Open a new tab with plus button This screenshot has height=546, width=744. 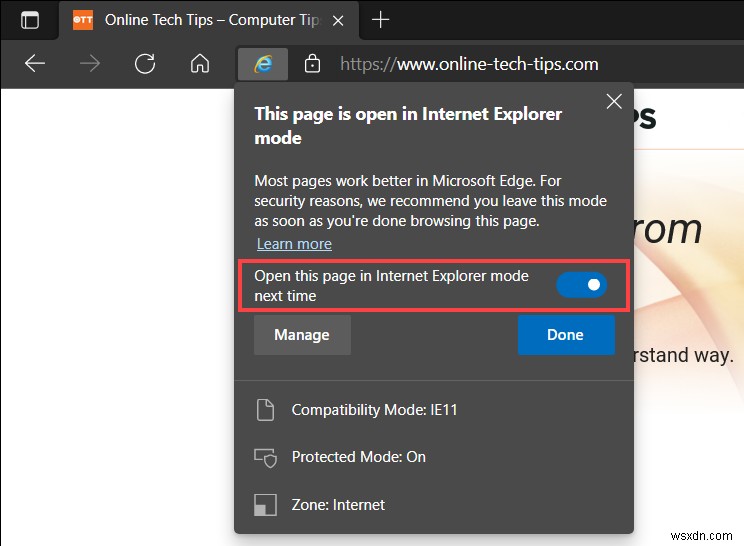(380, 20)
